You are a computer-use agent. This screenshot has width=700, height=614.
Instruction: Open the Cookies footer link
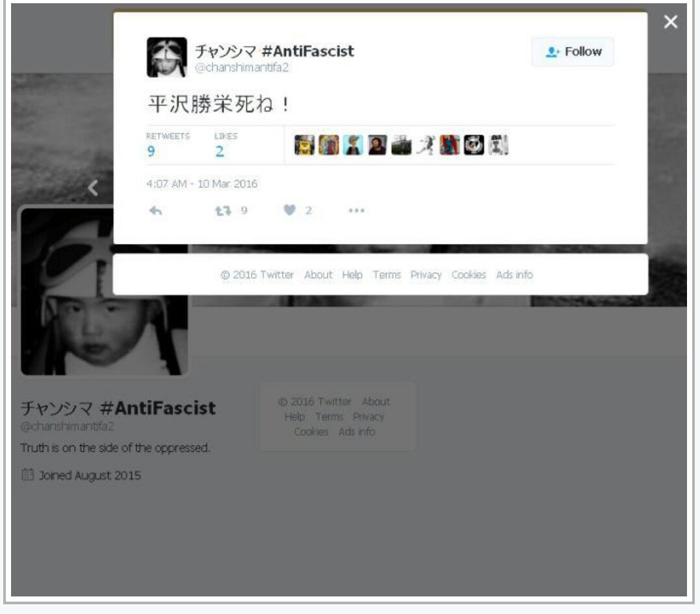coord(469,275)
